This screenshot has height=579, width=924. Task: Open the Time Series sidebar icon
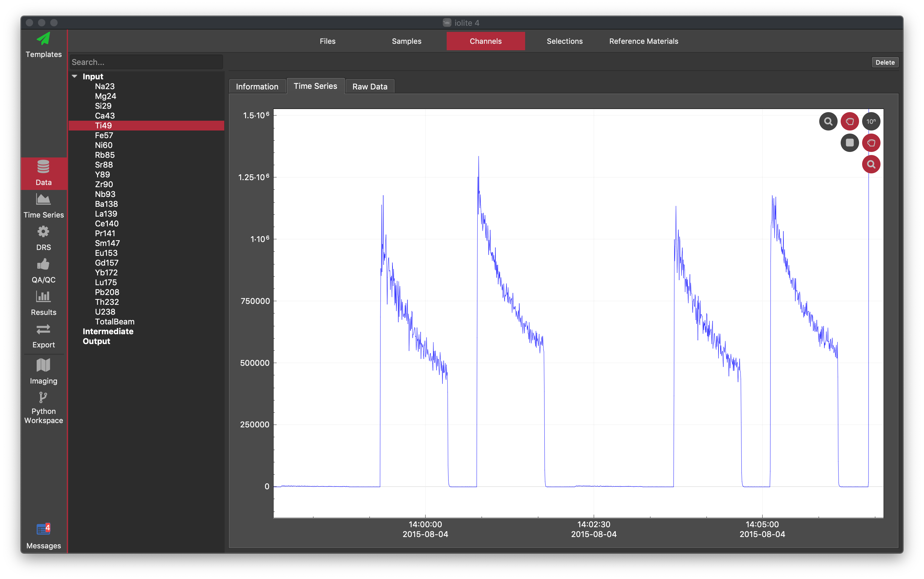coord(43,199)
